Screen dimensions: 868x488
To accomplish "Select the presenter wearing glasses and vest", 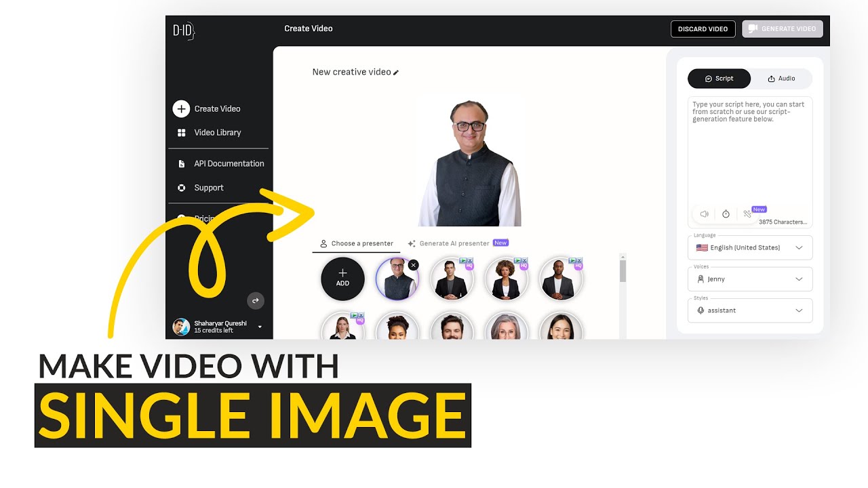I will (x=397, y=279).
